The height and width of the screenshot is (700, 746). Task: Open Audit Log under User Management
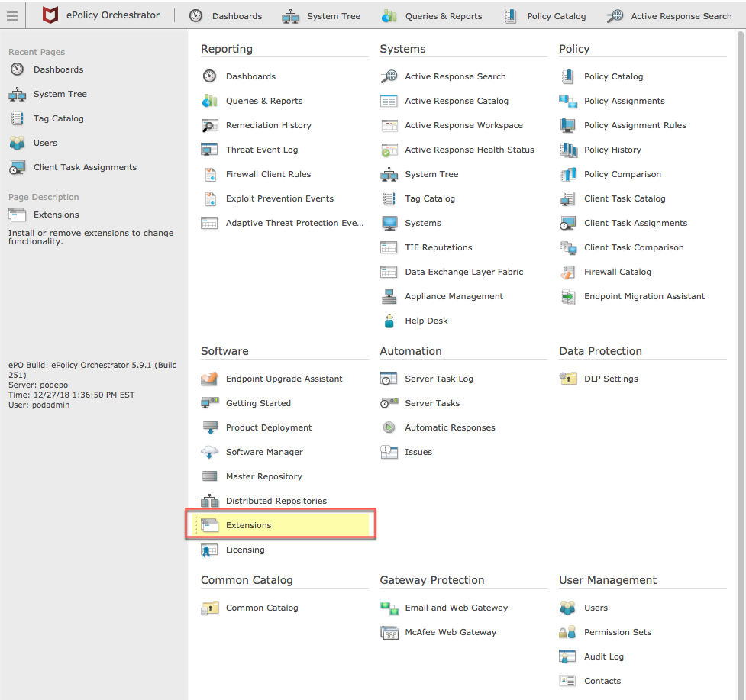(604, 656)
